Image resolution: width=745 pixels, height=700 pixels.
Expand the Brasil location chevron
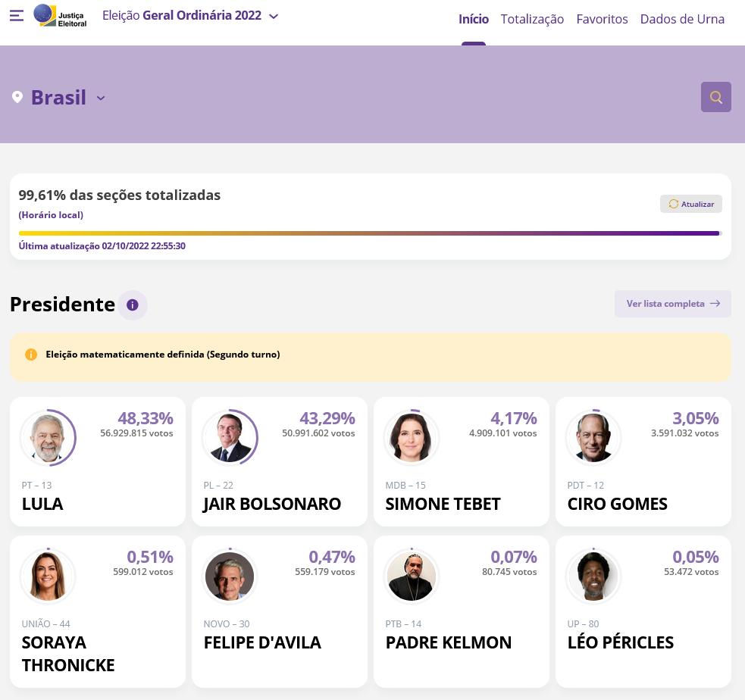click(x=101, y=98)
